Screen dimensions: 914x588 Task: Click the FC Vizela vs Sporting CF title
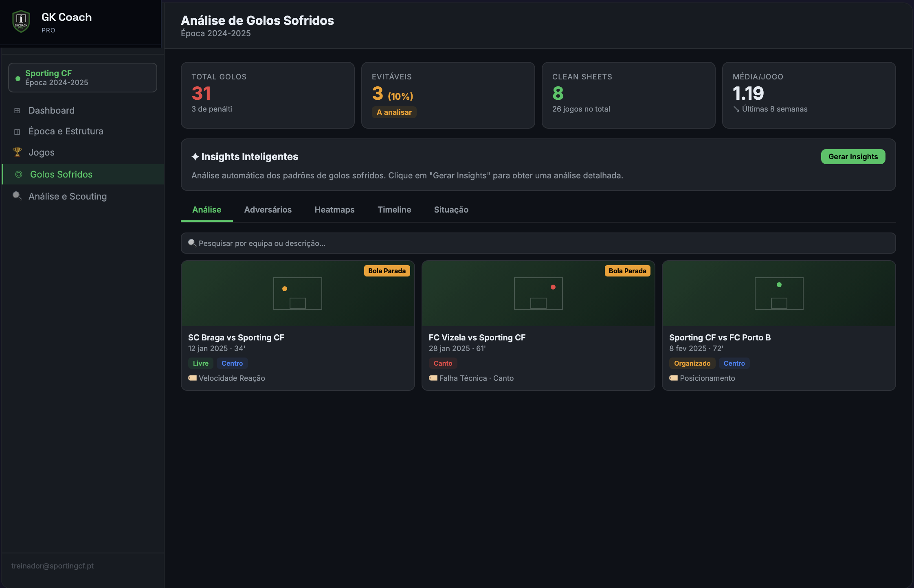[477, 338]
